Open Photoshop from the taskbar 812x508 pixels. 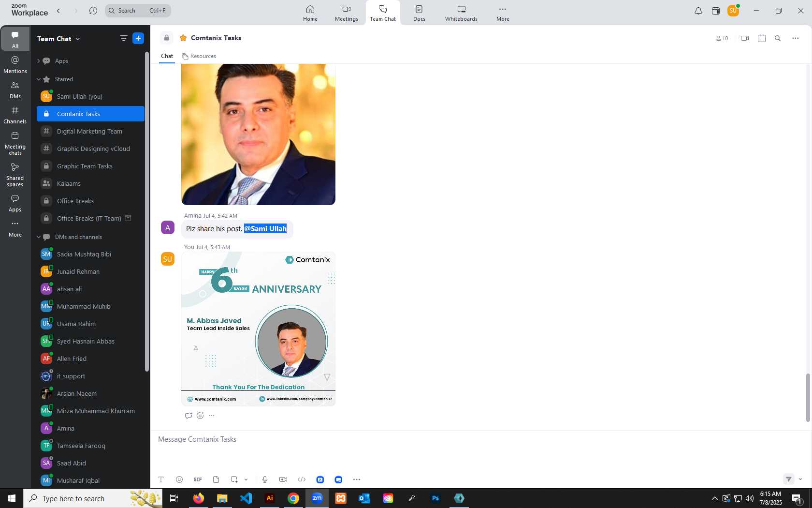coord(435,498)
